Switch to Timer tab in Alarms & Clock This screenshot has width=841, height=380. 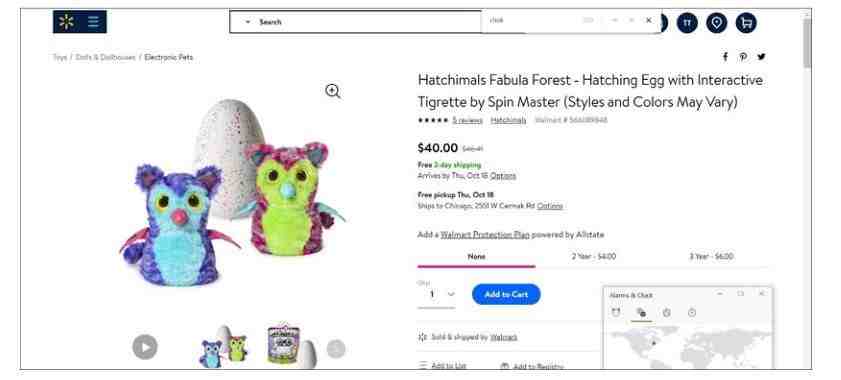click(666, 312)
